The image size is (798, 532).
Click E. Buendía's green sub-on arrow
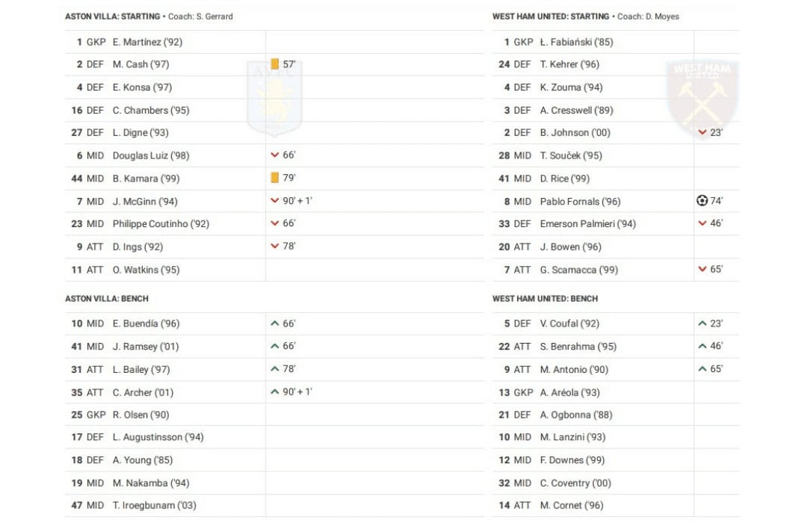point(275,324)
